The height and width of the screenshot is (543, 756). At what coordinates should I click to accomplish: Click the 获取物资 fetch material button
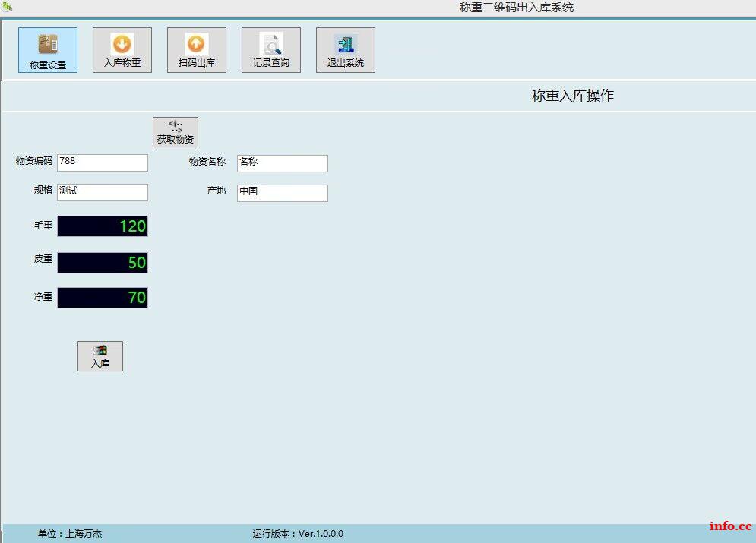[176, 132]
